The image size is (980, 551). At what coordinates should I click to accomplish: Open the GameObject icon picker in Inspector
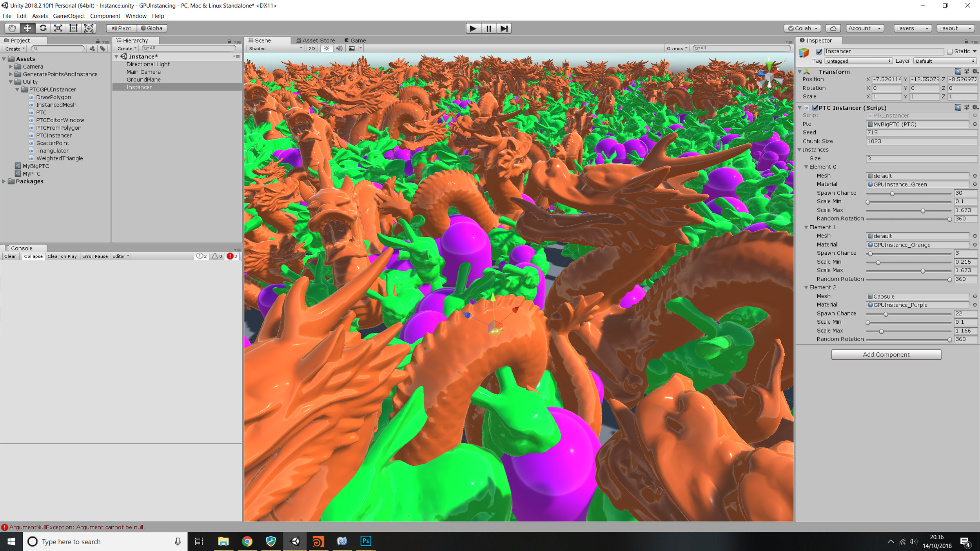pos(804,53)
